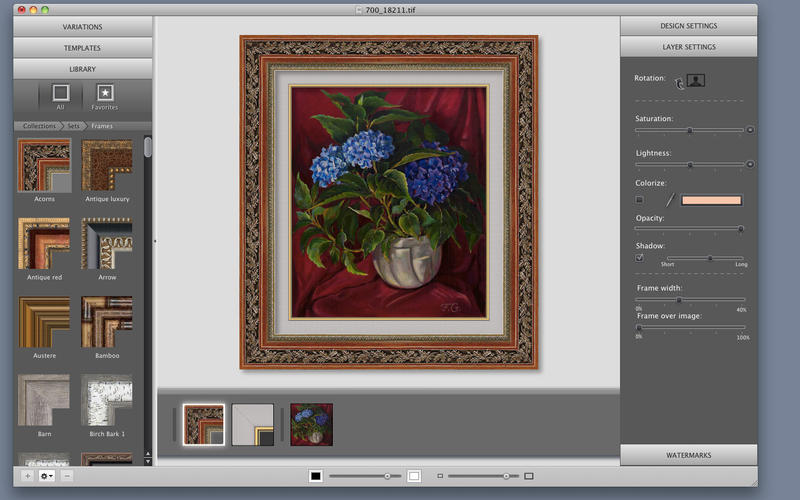
Task: Open the gear actions dropdown menu
Action: [x=46, y=476]
